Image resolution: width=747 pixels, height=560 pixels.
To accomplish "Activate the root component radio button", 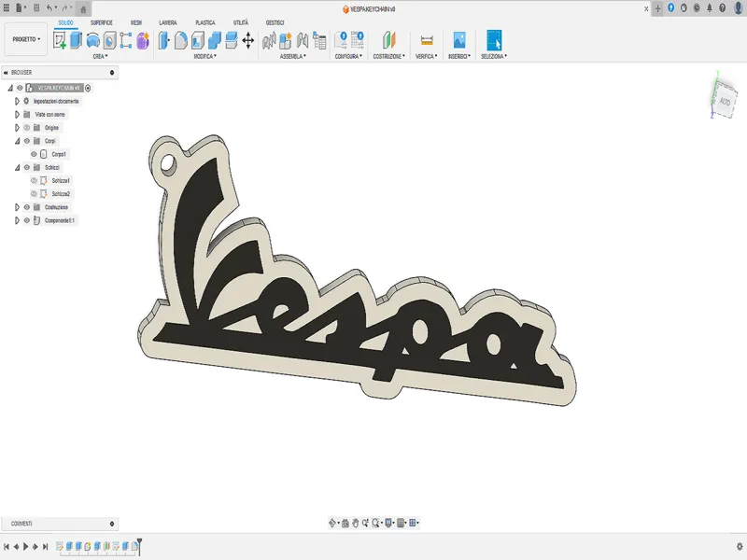I will (88, 88).
